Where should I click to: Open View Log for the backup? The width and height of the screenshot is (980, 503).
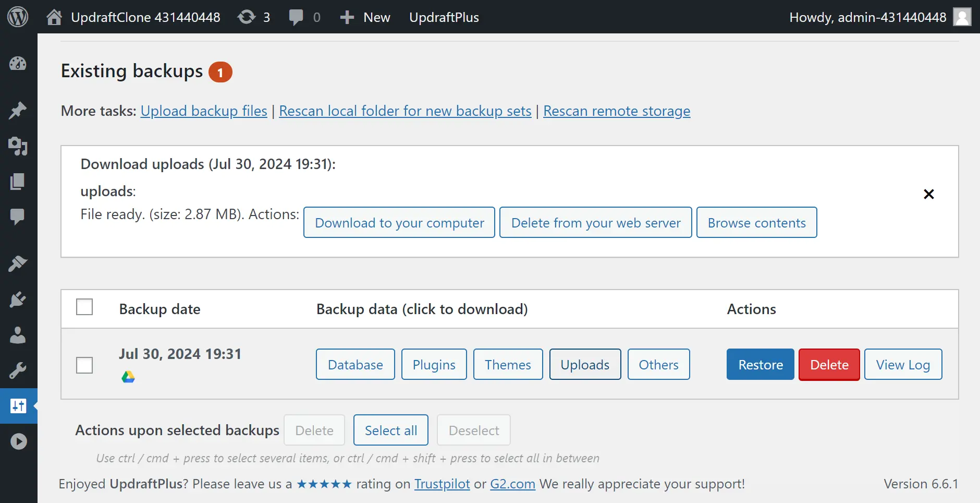click(x=903, y=365)
